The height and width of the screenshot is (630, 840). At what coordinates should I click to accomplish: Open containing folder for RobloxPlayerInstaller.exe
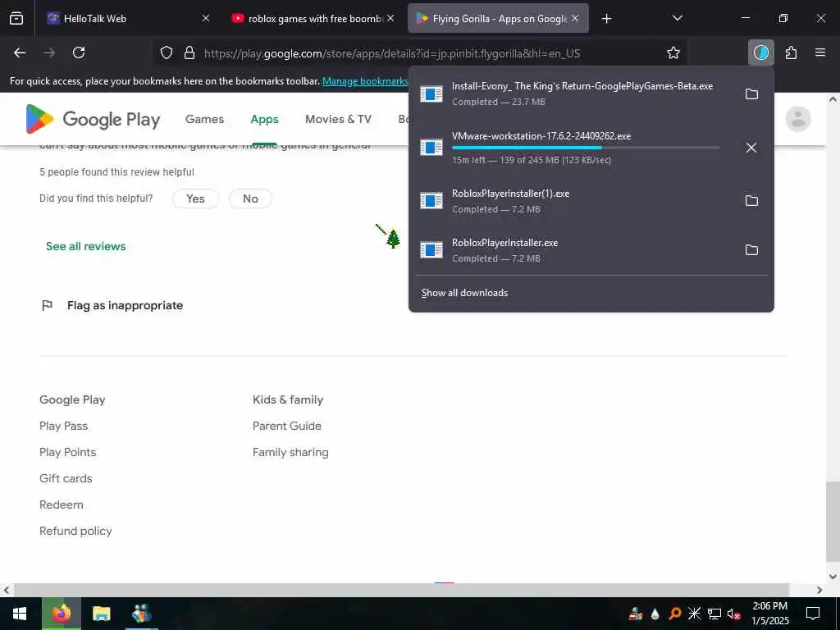pos(751,250)
